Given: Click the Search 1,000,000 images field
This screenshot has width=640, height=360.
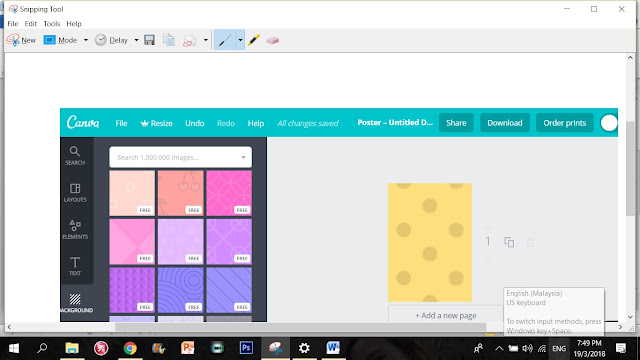Looking at the screenshot, I should click(180, 157).
